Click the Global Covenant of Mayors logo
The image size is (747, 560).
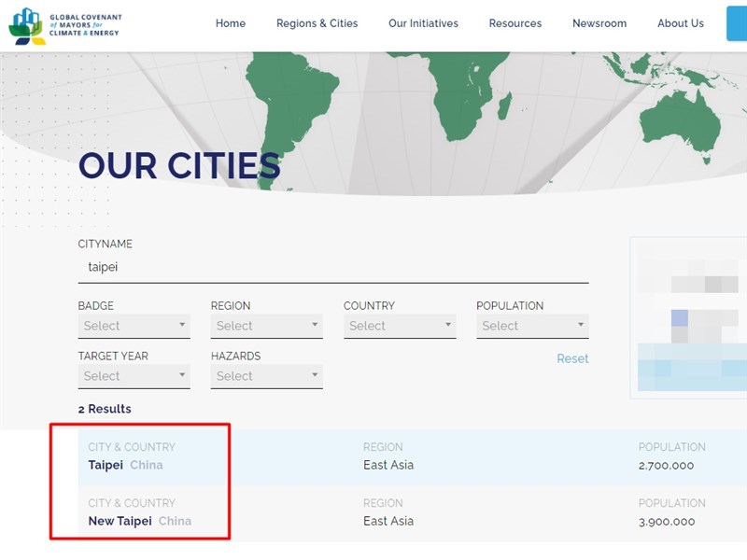pos(65,26)
